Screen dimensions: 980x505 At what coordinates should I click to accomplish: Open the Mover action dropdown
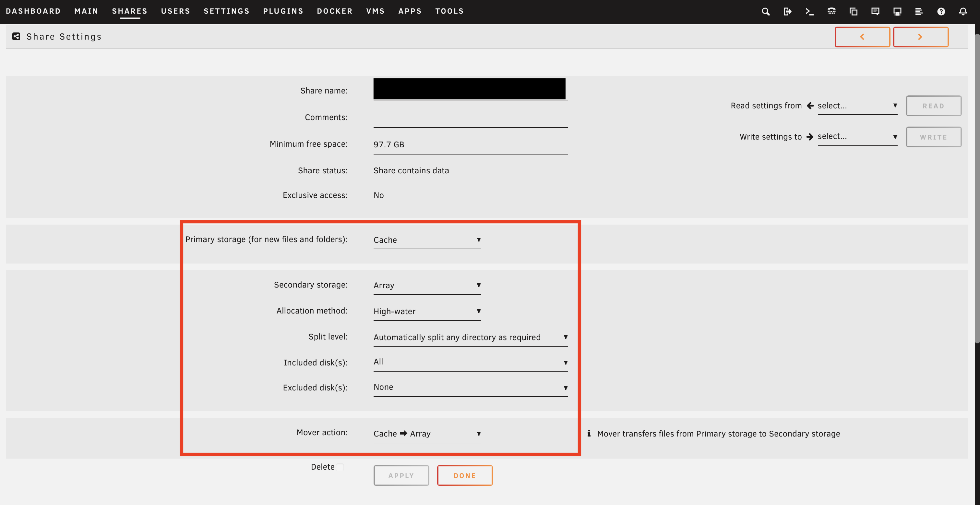pos(427,434)
